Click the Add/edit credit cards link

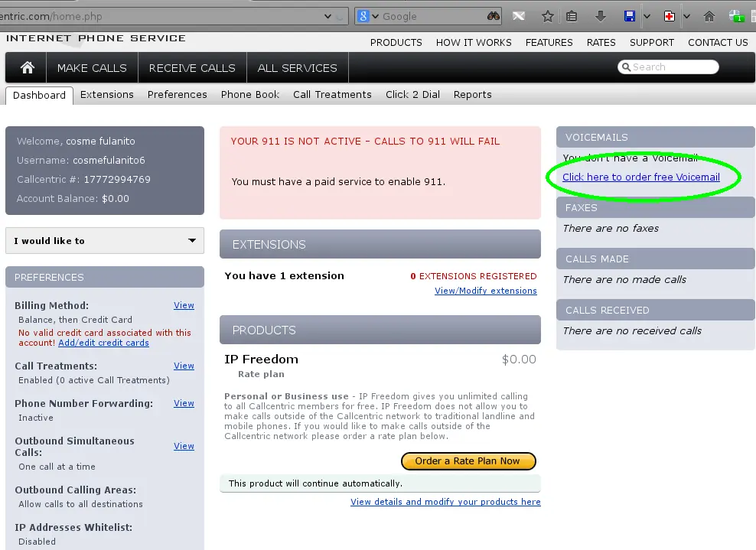click(103, 343)
